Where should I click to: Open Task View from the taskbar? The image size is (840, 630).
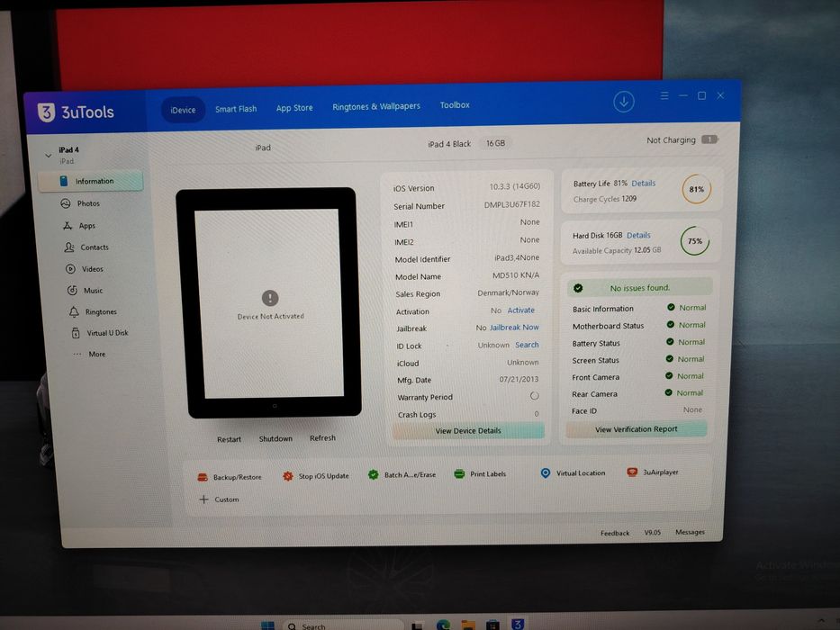pyautogui.click(x=418, y=625)
